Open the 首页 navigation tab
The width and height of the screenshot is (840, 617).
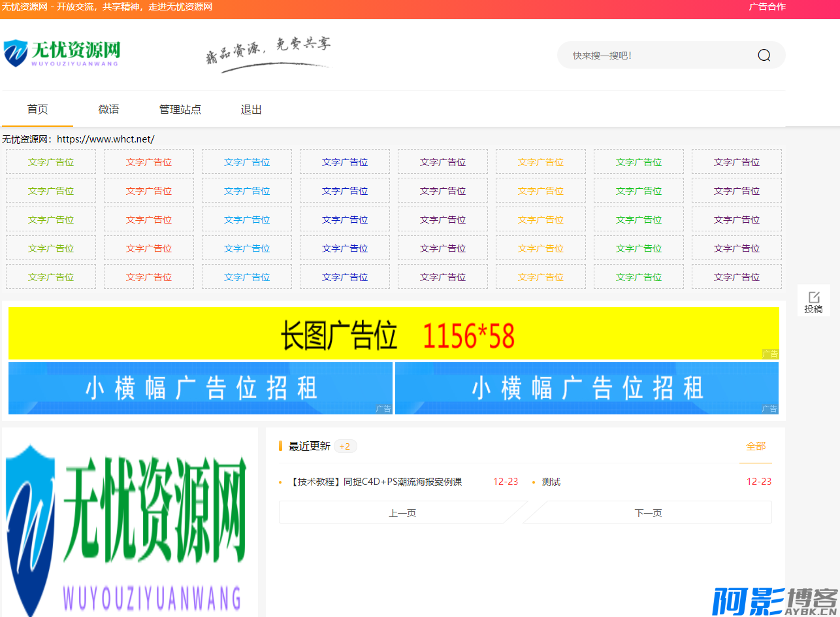(37, 110)
